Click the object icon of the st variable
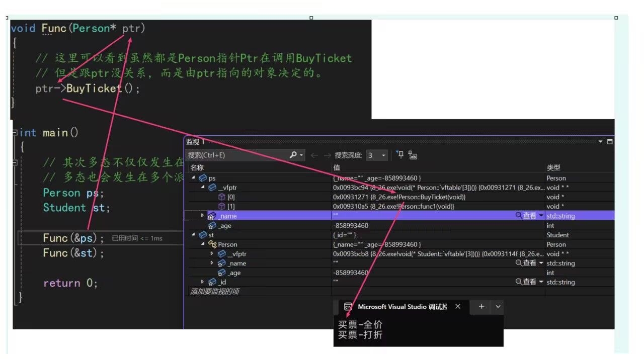This screenshot has width=644, height=359. click(x=203, y=235)
